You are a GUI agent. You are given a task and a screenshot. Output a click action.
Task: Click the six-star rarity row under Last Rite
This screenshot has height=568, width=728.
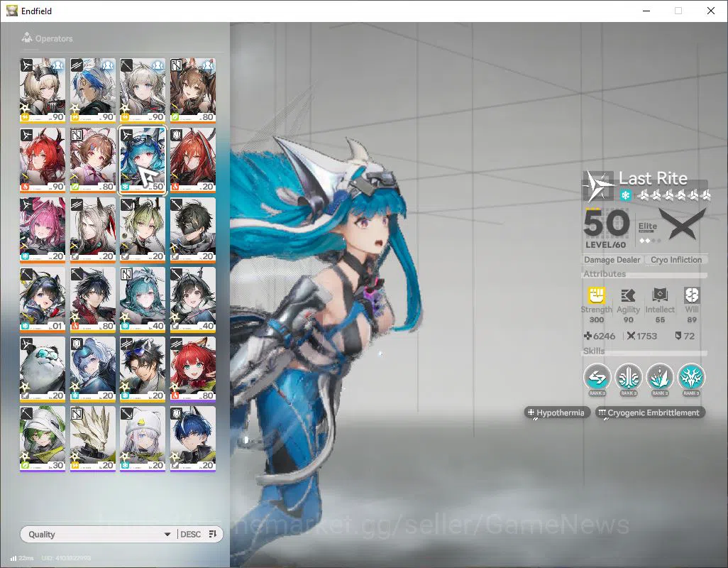(673, 195)
